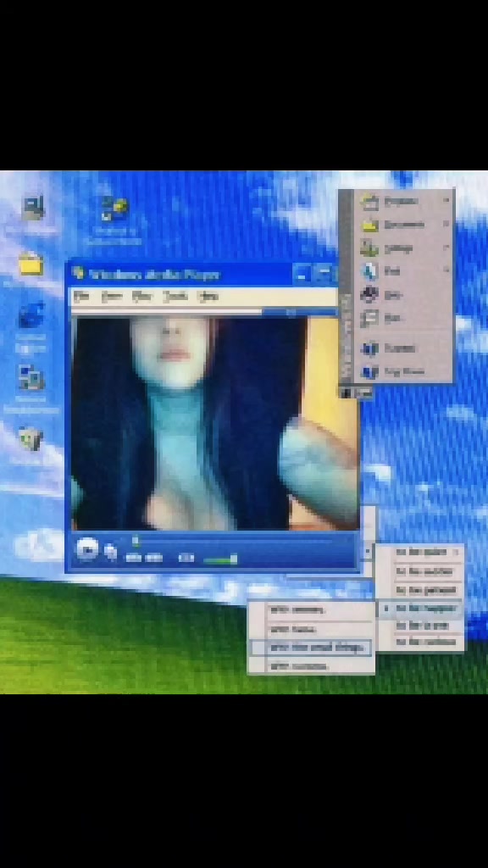Screen dimensions: 488x868
Task: Expand the Settings submenu arrow
Action: coord(446,248)
